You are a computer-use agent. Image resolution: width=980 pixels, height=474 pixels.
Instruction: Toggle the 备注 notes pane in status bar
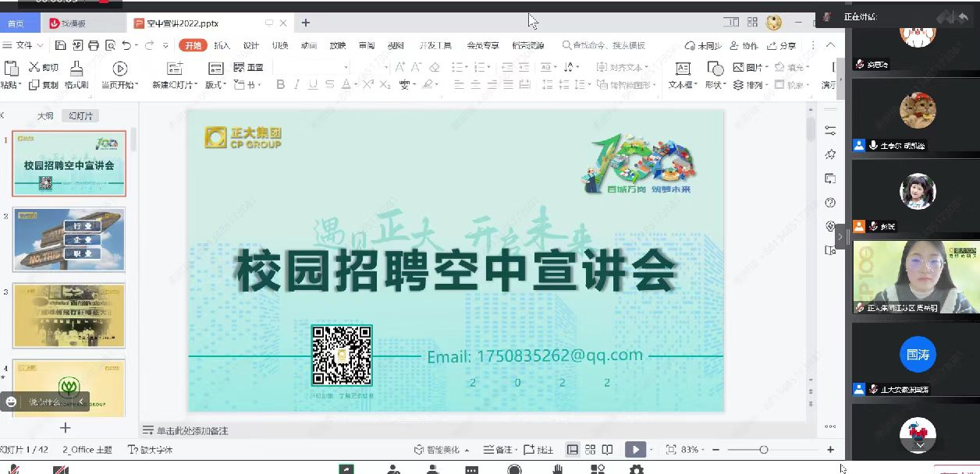coord(498,450)
